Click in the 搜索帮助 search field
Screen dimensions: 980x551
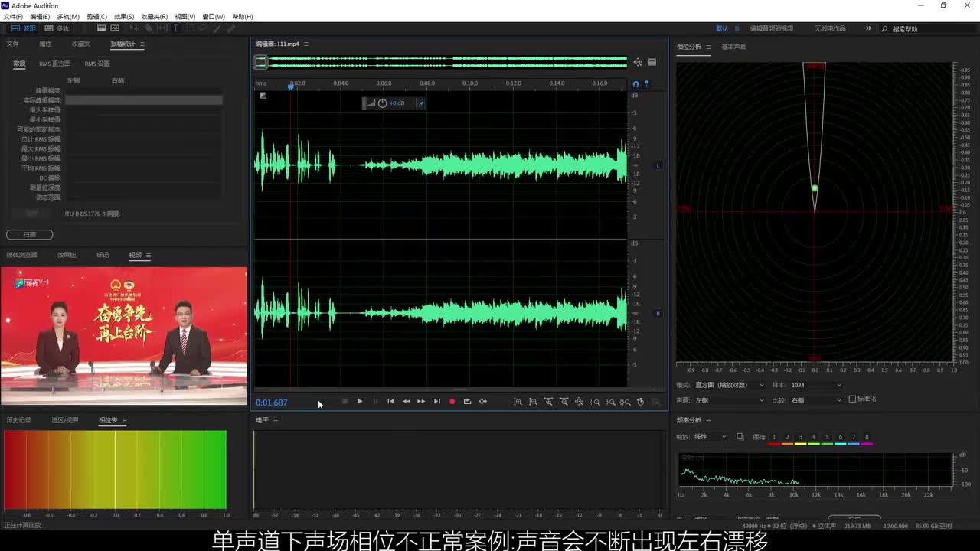927,29
